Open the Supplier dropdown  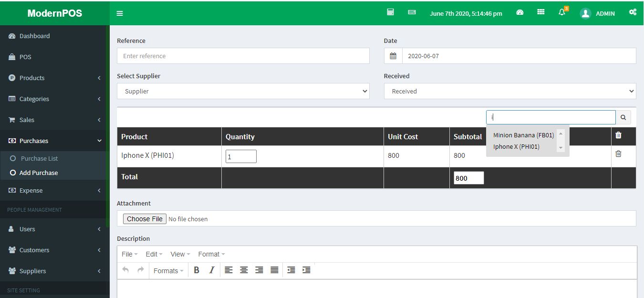[243, 91]
